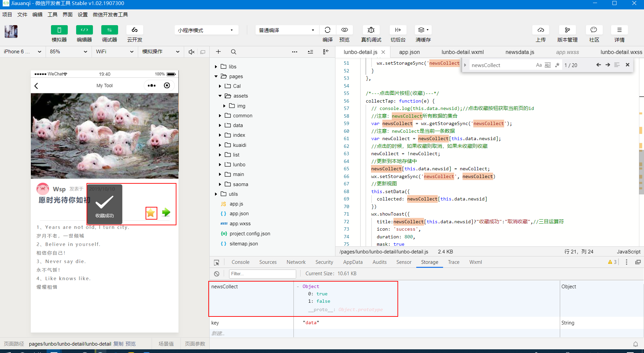
Task: Click scene value (场景值) button
Action: [166, 344]
